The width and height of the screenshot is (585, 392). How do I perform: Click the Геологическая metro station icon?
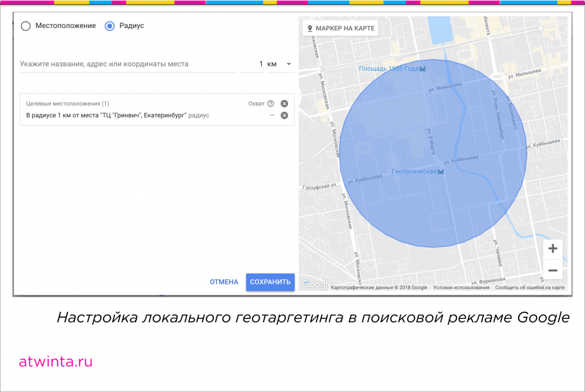(x=441, y=171)
